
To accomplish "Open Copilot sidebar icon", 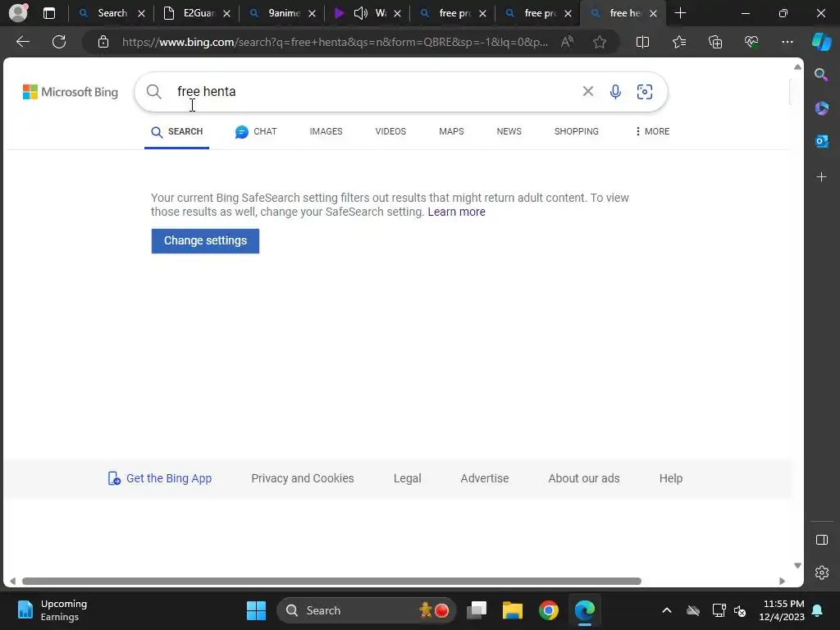I will tap(822, 42).
